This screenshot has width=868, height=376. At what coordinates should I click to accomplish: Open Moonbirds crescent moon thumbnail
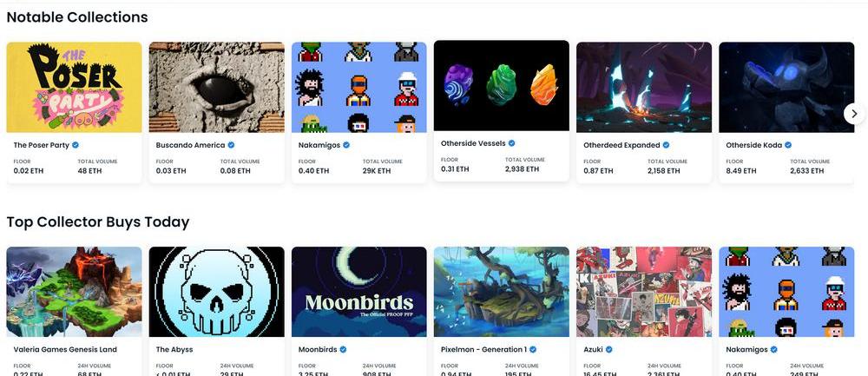[359, 292]
